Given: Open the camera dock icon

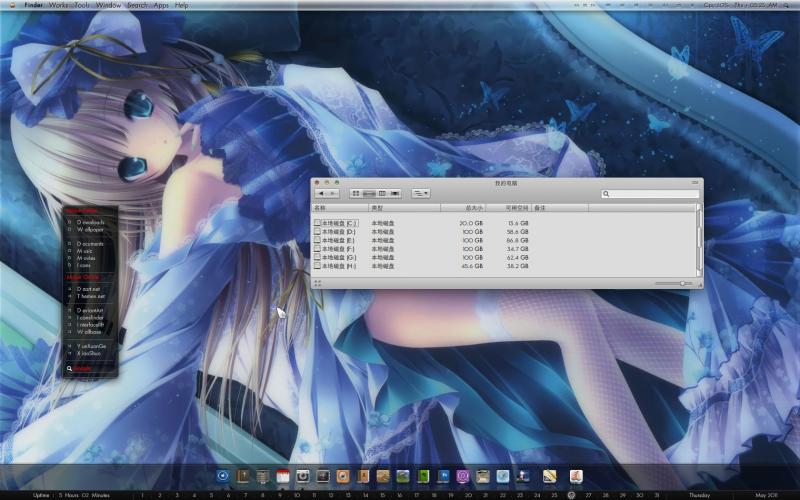Looking at the screenshot, I should (x=303, y=476).
